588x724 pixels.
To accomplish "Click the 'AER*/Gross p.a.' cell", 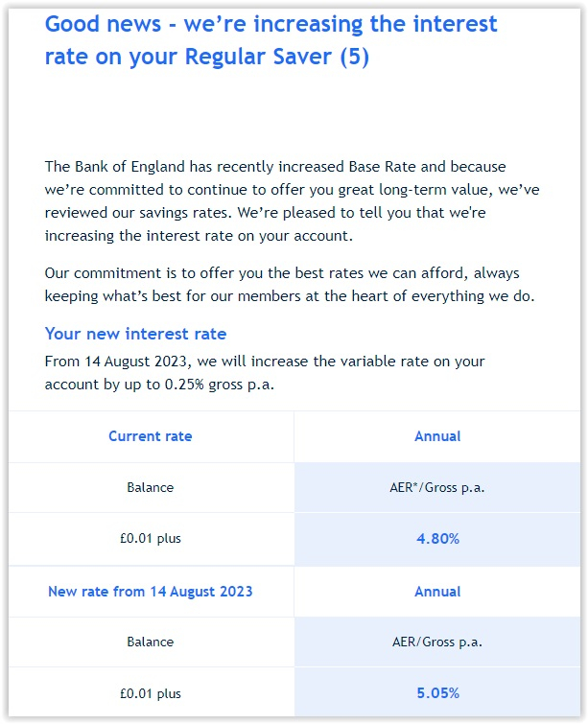I will (437, 487).
